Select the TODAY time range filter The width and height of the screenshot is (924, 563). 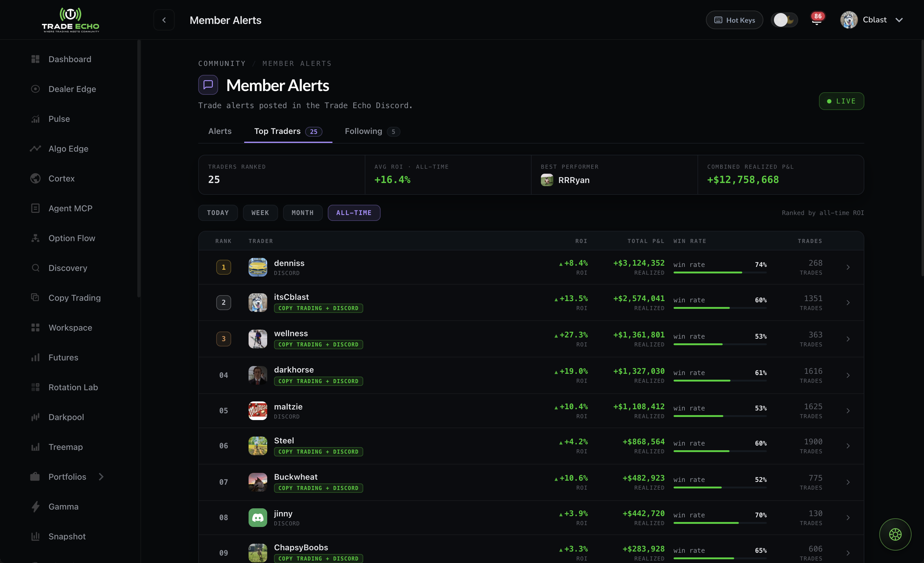218,213
